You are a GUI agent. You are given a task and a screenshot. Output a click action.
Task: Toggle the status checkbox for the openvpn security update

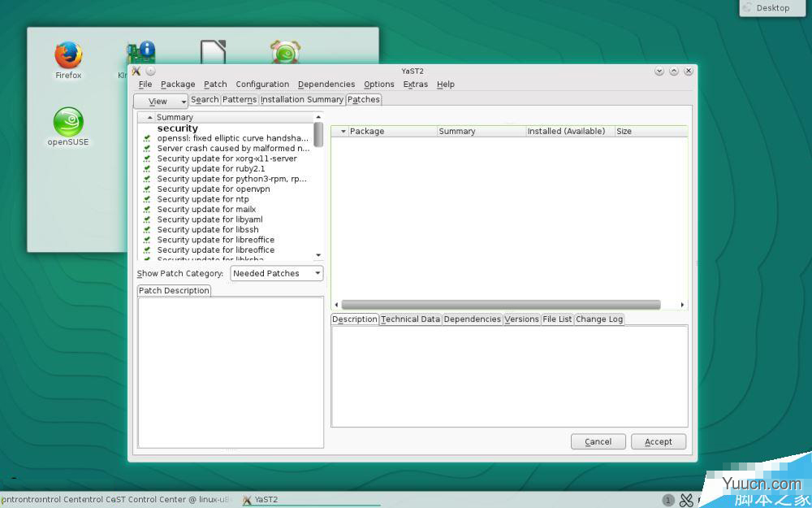pos(147,189)
